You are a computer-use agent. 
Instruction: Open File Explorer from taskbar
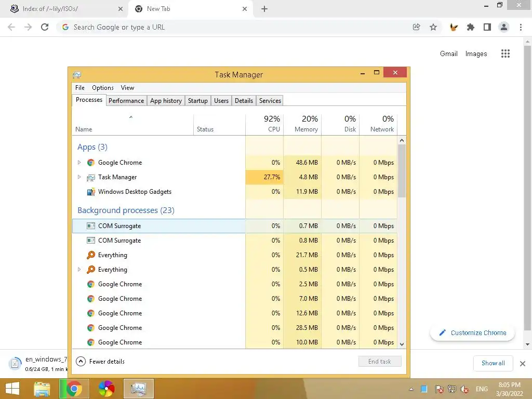point(42,389)
